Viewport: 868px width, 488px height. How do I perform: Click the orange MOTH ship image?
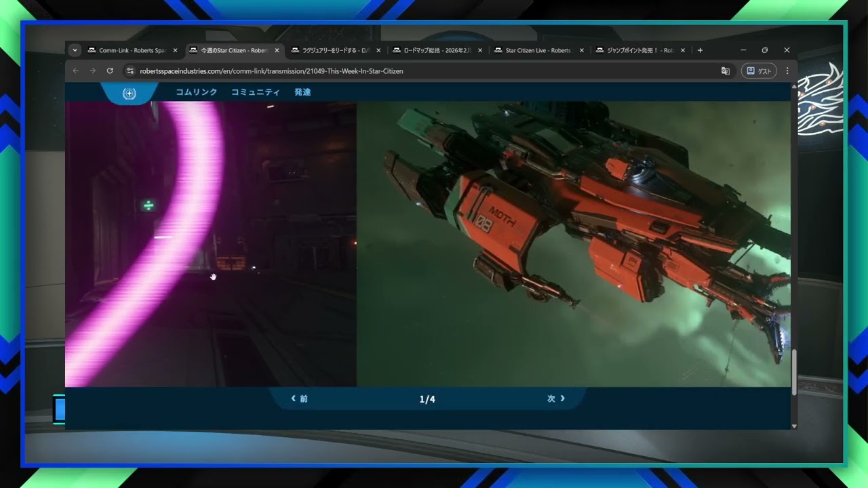pyautogui.click(x=574, y=244)
